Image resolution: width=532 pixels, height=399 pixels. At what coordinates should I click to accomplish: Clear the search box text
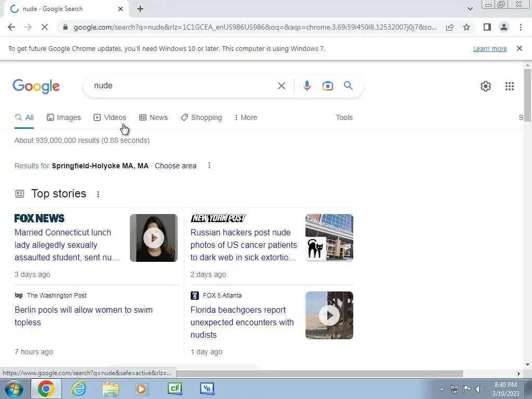[281, 86]
